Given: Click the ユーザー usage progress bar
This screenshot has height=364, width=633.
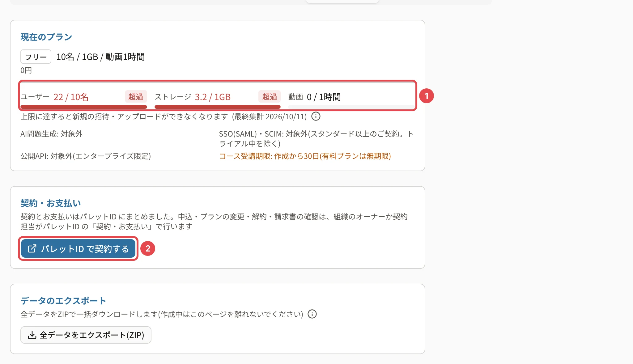Looking at the screenshot, I should coord(84,107).
